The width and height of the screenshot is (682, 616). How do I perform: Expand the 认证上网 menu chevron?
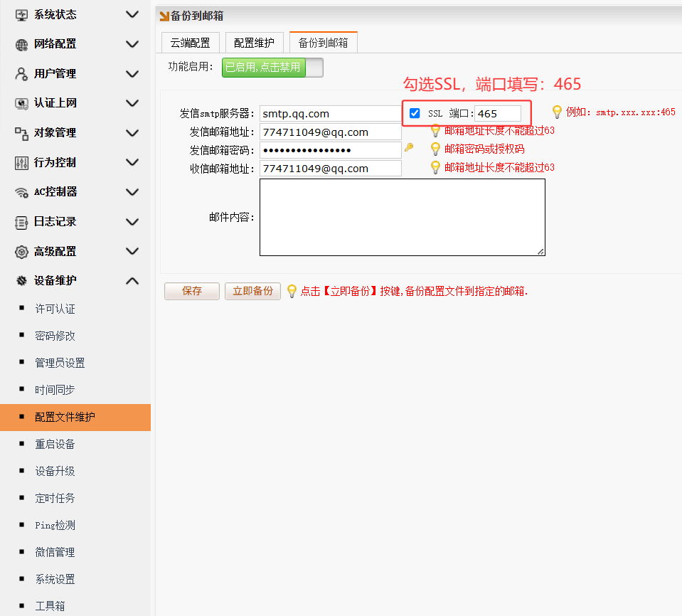[132, 103]
